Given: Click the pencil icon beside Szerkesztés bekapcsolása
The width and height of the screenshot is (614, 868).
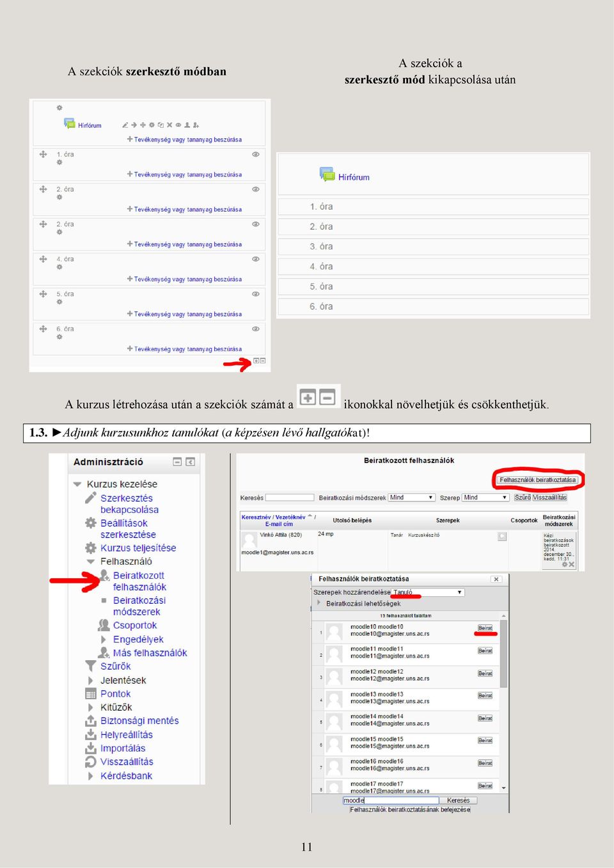Looking at the screenshot, I should pyautogui.click(x=91, y=498).
